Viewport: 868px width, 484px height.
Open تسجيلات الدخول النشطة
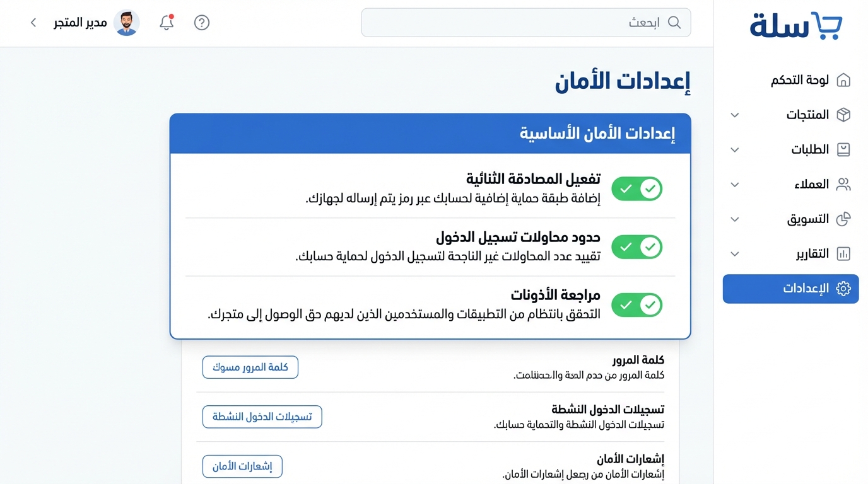(262, 417)
